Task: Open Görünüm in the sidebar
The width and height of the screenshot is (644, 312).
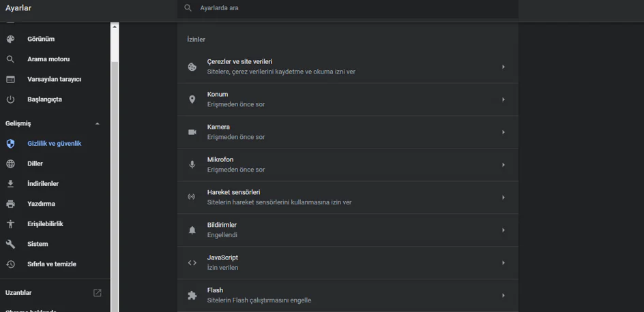Action: (x=41, y=40)
